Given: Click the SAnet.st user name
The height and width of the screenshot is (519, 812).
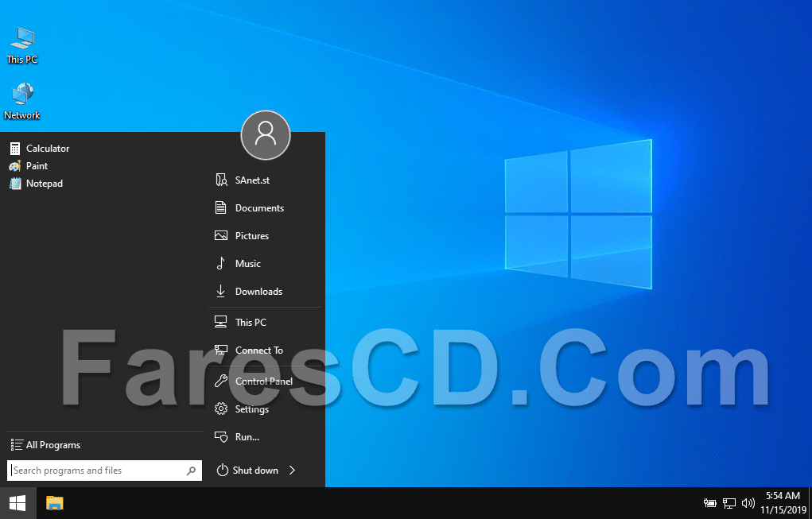Looking at the screenshot, I should pyautogui.click(x=252, y=180).
